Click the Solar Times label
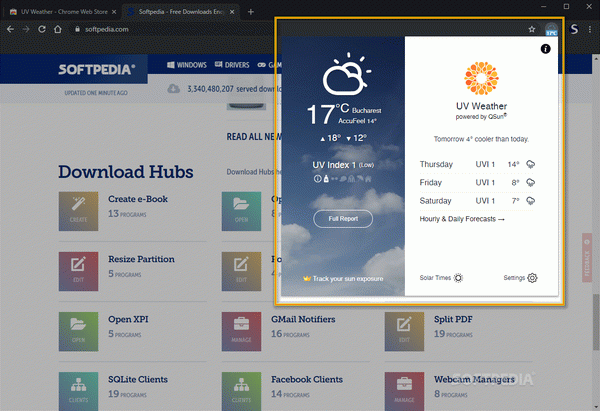Image resolution: width=600 pixels, height=411 pixels. pos(435,278)
